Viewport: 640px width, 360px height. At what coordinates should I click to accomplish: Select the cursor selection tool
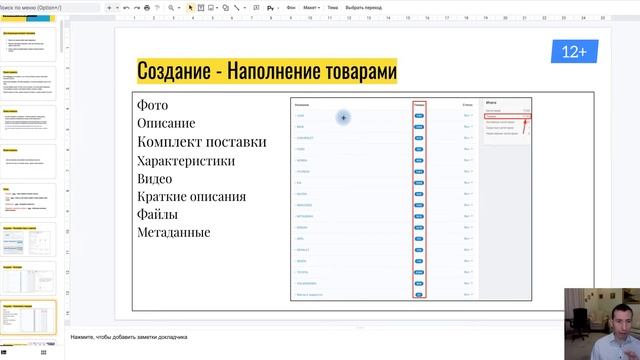(x=190, y=8)
